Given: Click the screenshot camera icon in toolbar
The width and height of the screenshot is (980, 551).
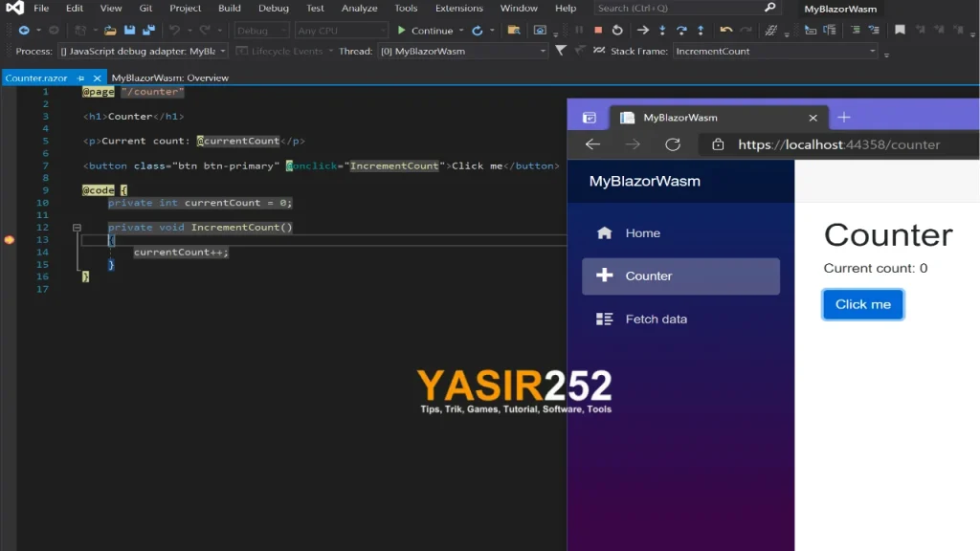Looking at the screenshot, I should click(540, 30).
